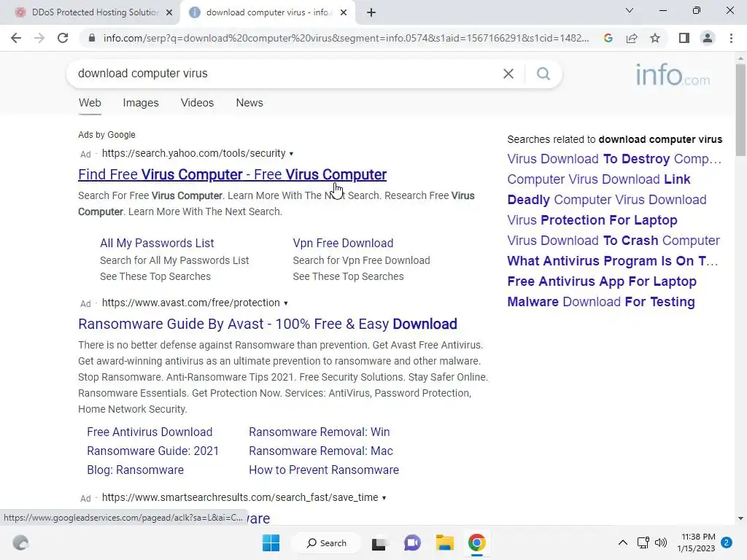
Task: Open Blog: Ransomware sitelink
Action: pyautogui.click(x=135, y=470)
